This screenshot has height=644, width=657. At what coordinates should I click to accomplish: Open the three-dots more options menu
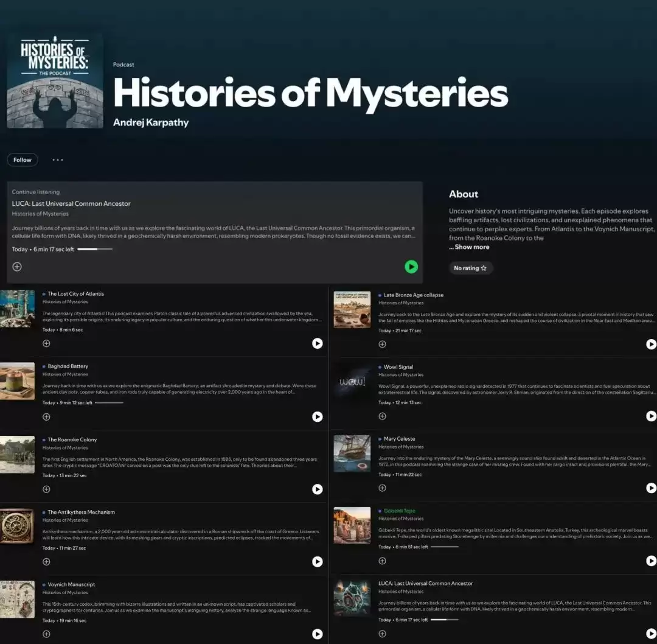click(x=58, y=159)
